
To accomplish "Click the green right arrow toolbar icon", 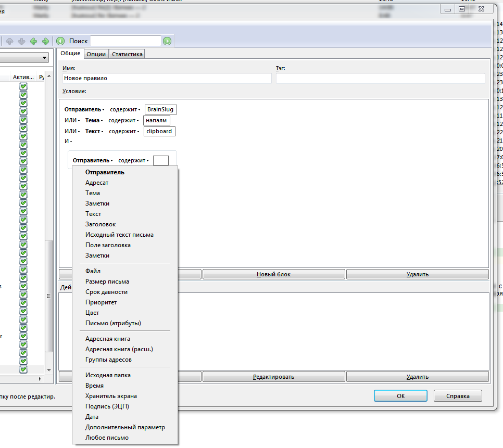I will click(x=45, y=41).
